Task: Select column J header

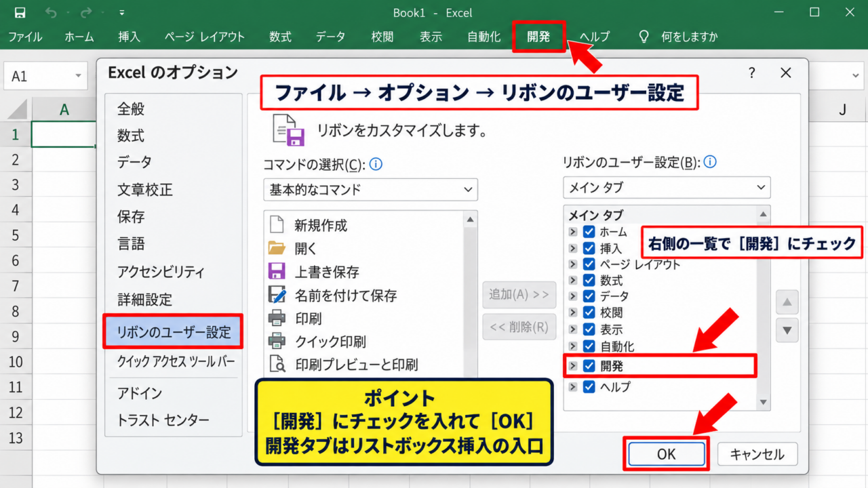Action: point(842,109)
